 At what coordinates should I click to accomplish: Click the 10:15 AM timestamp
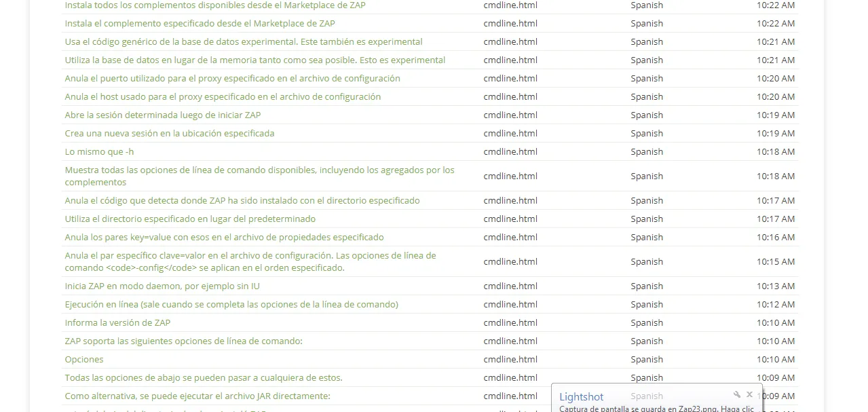[x=776, y=261]
